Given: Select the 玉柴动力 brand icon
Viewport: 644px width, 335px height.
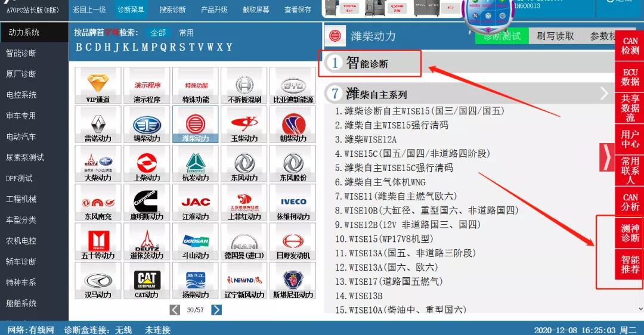Looking at the screenshot, I should (x=244, y=125).
